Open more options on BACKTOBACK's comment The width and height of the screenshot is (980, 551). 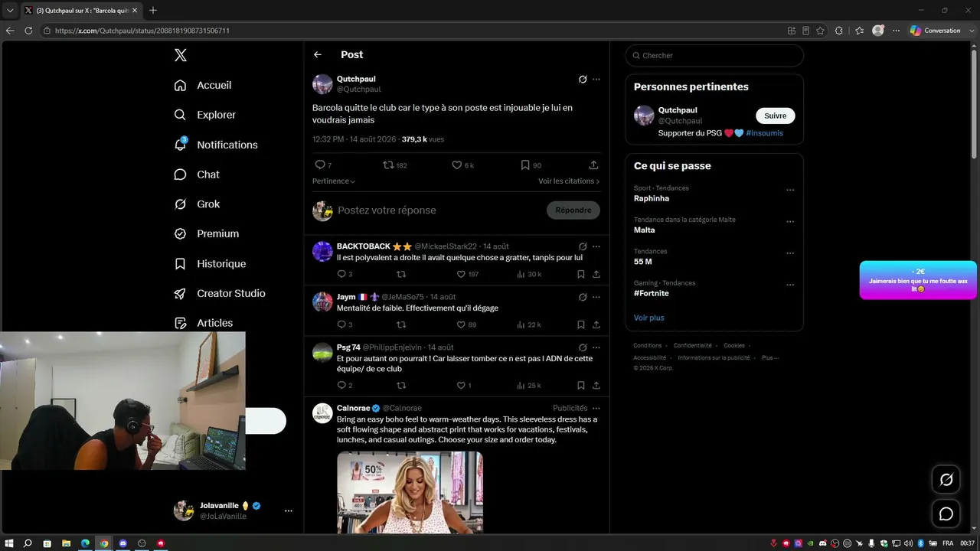pyautogui.click(x=596, y=246)
